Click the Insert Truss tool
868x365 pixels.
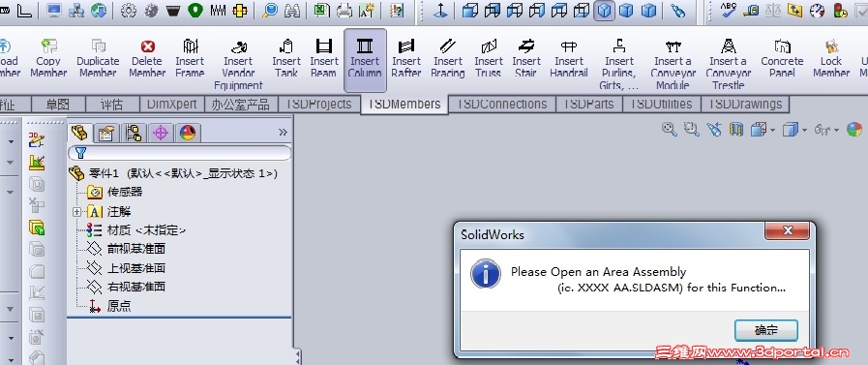point(489,58)
